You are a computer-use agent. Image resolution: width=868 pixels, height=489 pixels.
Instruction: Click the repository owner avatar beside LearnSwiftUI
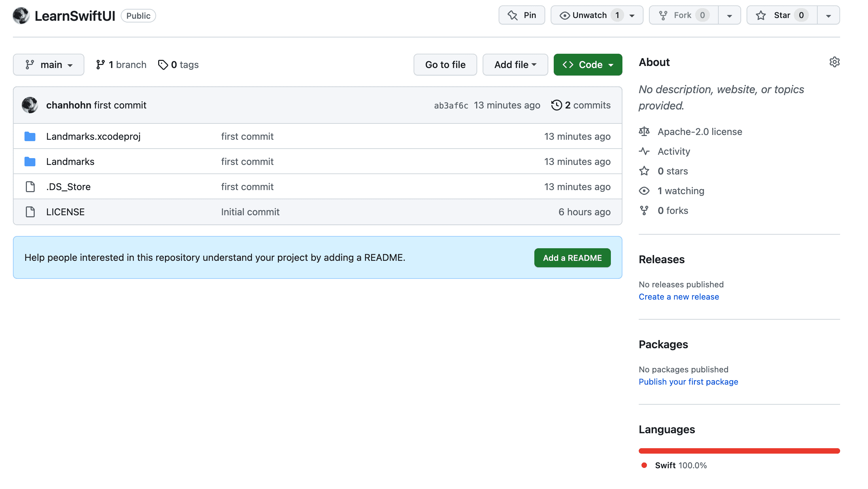pyautogui.click(x=21, y=16)
